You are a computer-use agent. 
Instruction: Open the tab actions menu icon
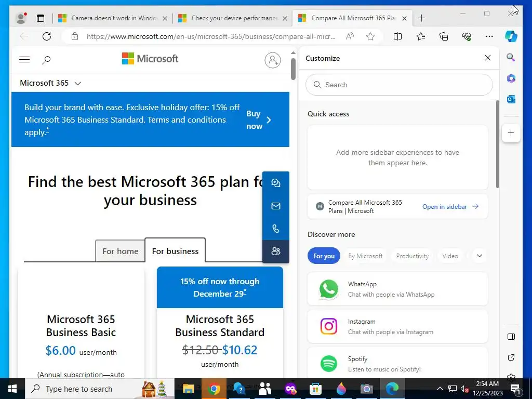[x=41, y=18]
